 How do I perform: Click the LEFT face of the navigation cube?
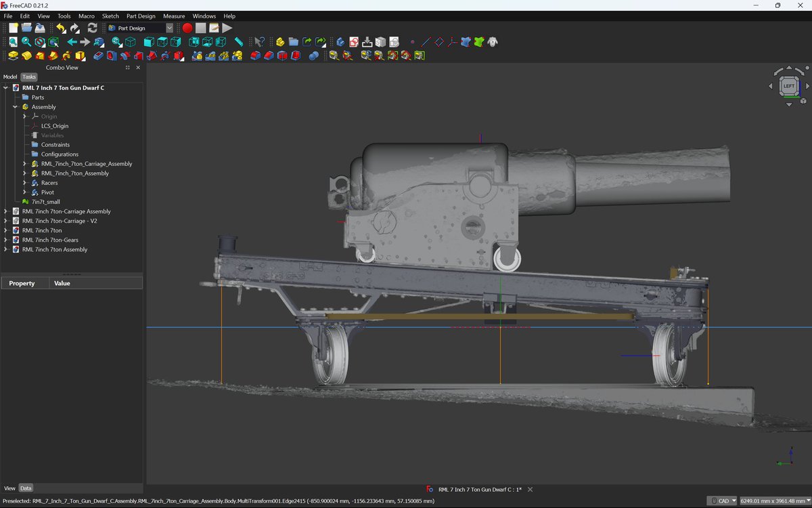pos(789,86)
